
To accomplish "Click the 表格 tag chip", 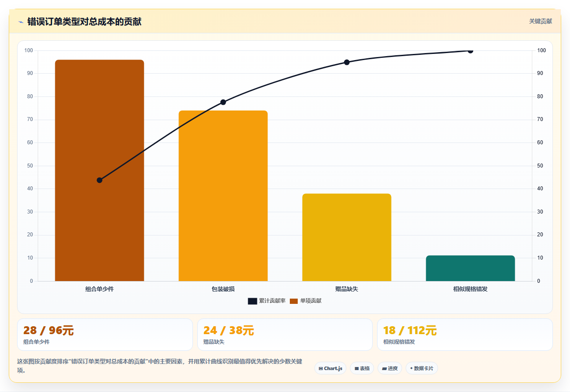I will (x=362, y=368).
